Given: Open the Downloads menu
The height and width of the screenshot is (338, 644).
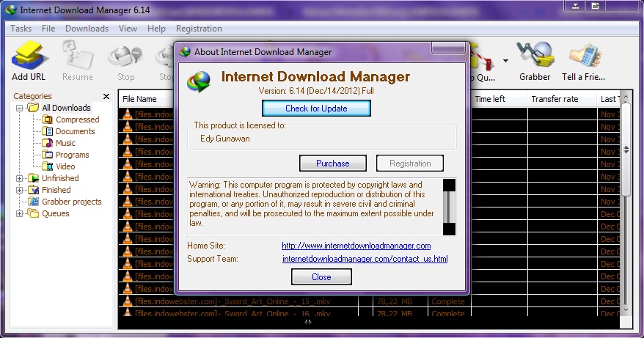Looking at the screenshot, I should point(87,29).
